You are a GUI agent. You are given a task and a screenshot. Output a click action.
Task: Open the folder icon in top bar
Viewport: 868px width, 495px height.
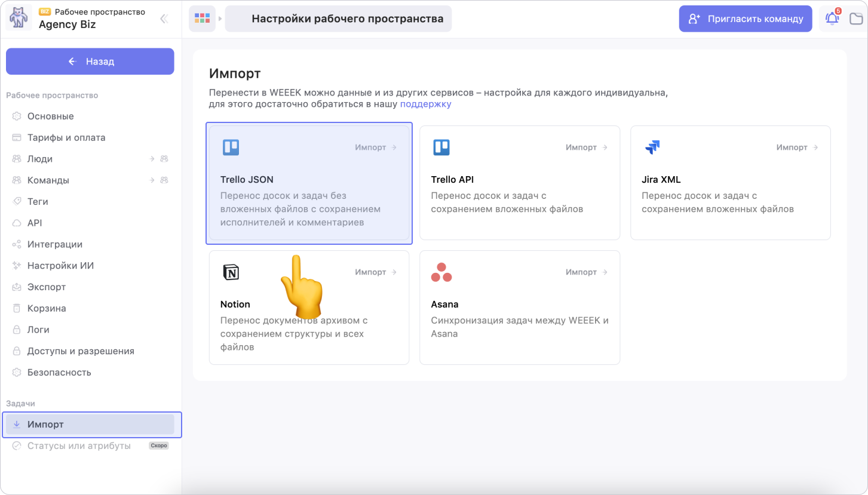pyautogui.click(x=856, y=19)
